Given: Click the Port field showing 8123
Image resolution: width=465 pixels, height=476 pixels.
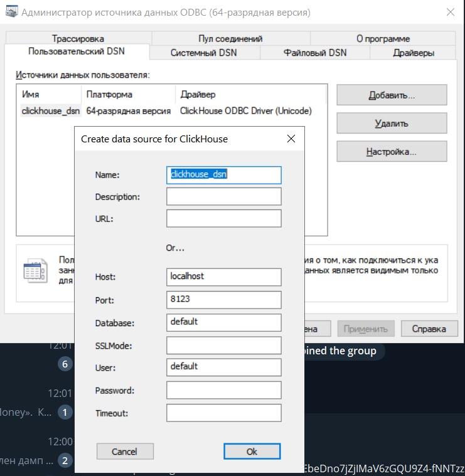Looking at the screenshot, I should click(224, 300).
